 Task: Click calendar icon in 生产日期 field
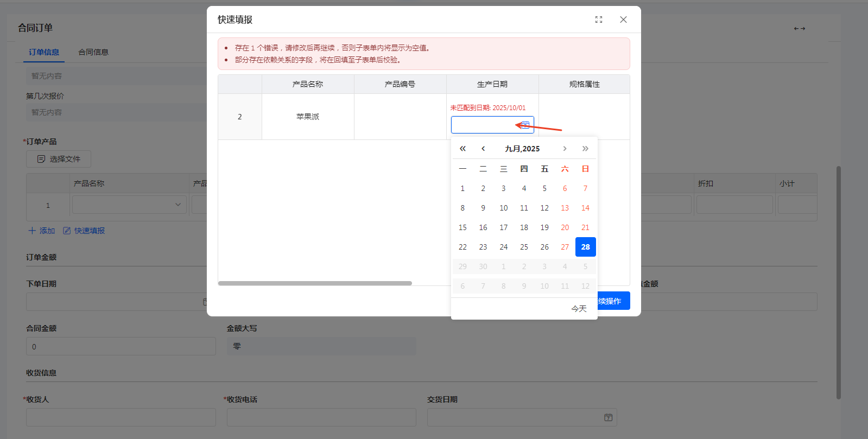coord(525,125)
